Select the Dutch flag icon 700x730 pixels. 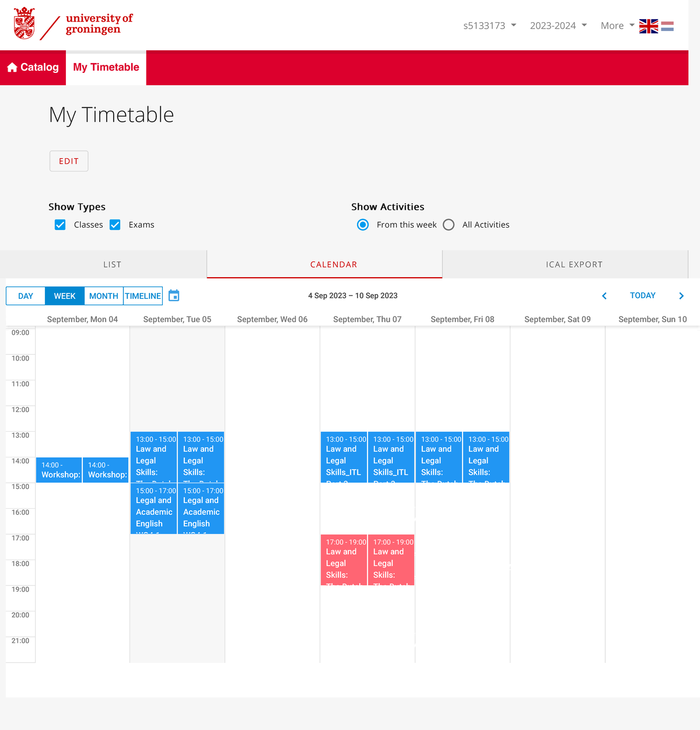[667, 26]
